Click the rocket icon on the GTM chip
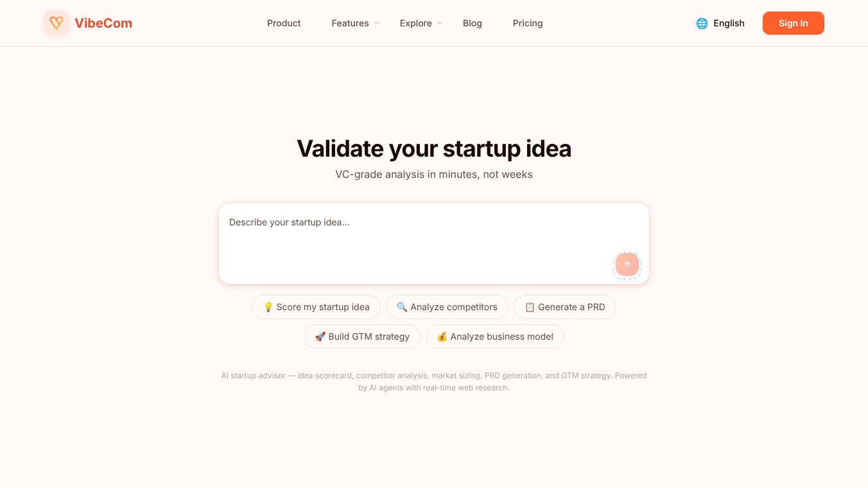Viewport: 868px width, 488px height. (320, 336)
